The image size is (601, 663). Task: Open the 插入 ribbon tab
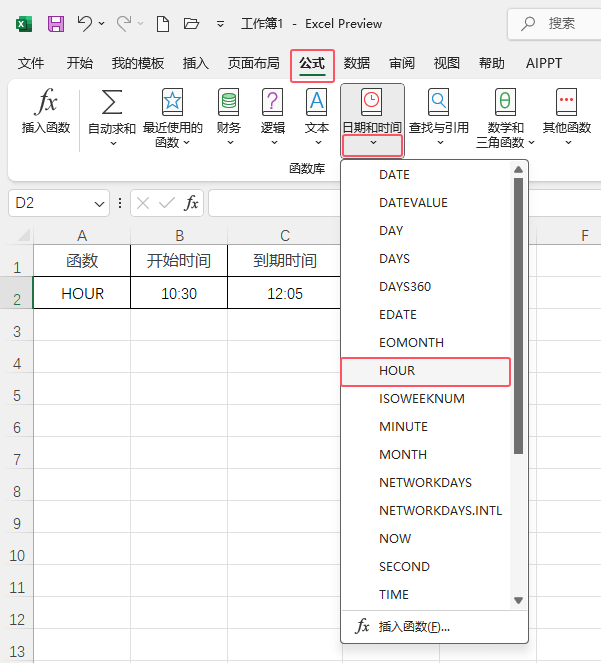(x=196, y=63)
